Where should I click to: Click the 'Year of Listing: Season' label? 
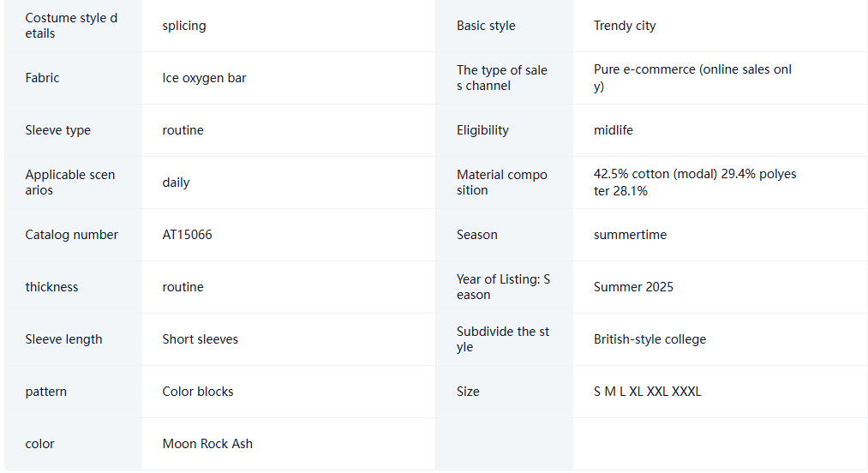point(503,287)
